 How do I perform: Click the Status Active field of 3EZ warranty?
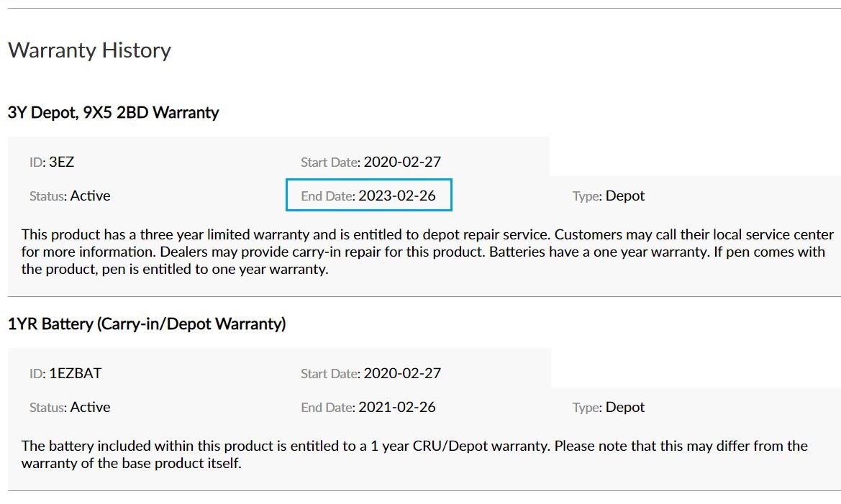coord(70,196)
